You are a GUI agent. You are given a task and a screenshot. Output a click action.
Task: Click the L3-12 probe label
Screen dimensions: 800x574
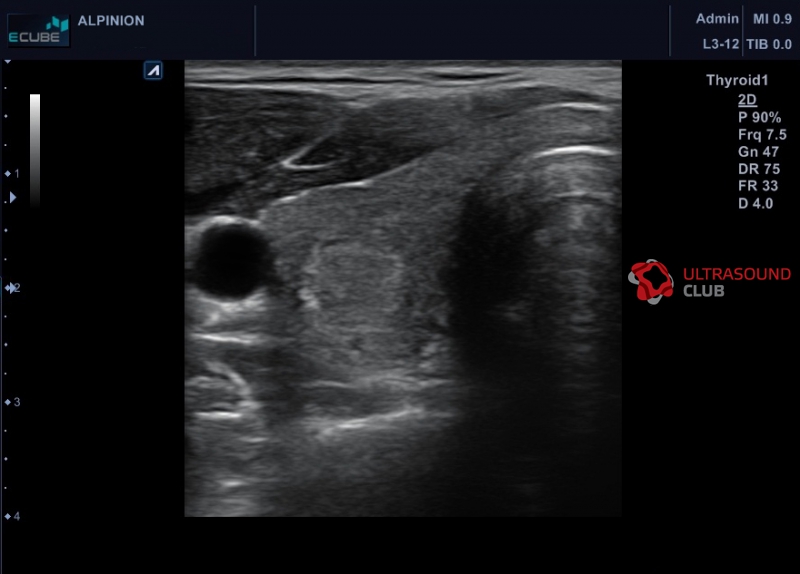(720, 44)
